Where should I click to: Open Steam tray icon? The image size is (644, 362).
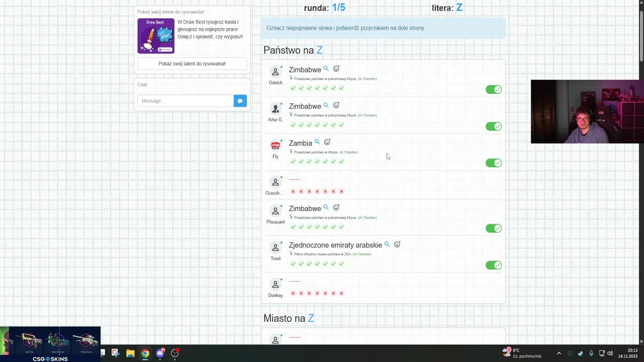coord(580,353)
